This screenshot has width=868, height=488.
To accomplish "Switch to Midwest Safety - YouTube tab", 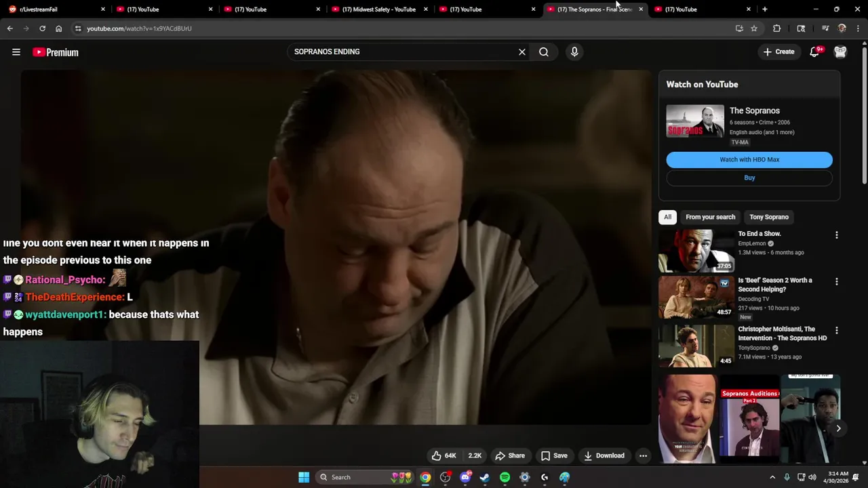I will tap(379, 9).
